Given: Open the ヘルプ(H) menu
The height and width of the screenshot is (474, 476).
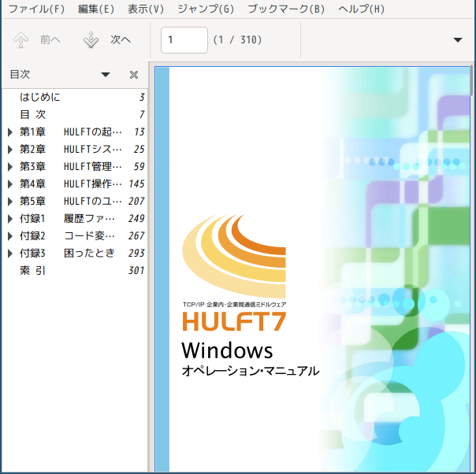Looking at the screenshot, I should [x=361, y=9].
